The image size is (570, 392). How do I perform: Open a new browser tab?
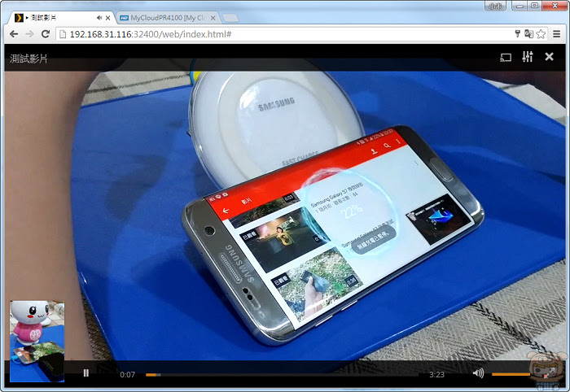(x=230, y=18)
